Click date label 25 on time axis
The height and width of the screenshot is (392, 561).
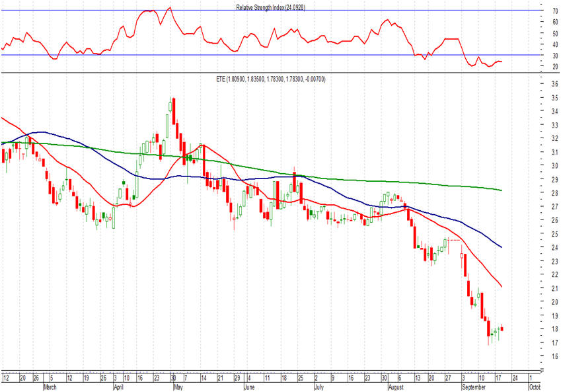coord(301,378)
